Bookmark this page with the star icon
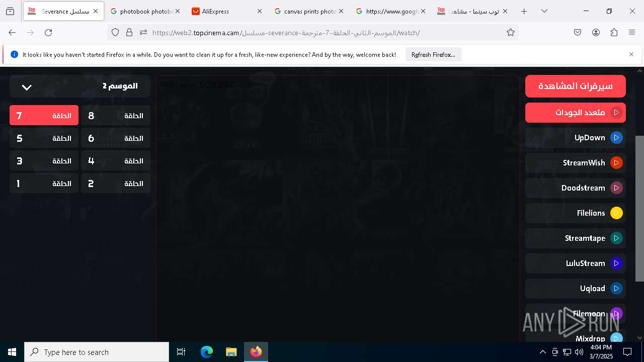This screenshot has width=644, height=362. coord(511,32)
